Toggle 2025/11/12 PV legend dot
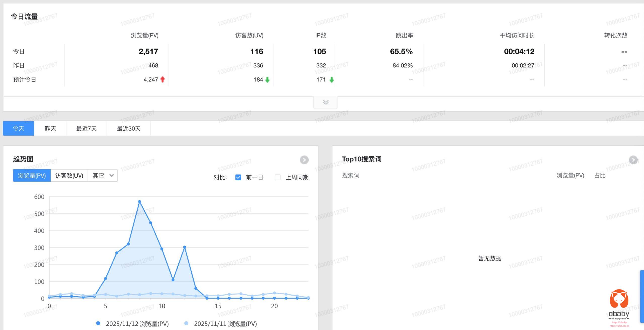The width and height of the screenshot is (644, 330). click(x=98, y=323)
